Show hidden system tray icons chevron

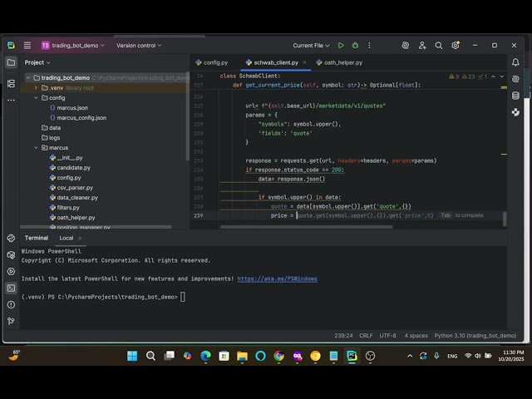click(410, 356)
